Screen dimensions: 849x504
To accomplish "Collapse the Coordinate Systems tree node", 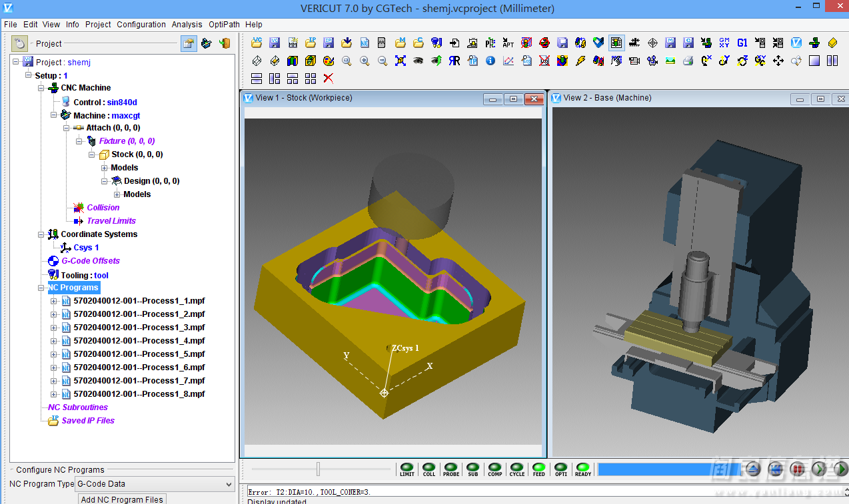I will click(x=41, y=234).
